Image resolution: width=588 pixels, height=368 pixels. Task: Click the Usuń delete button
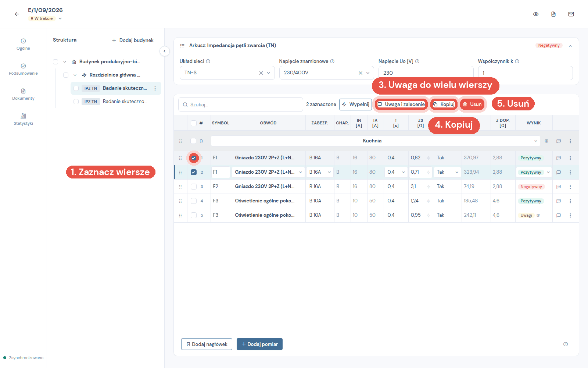pos(472,105)
